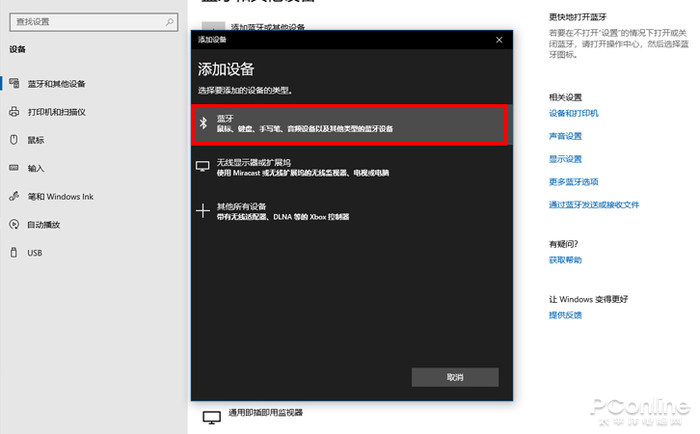Click the Bluetooth symbol in the dialog
Screen dimensions: 700x434
[203, 123]
